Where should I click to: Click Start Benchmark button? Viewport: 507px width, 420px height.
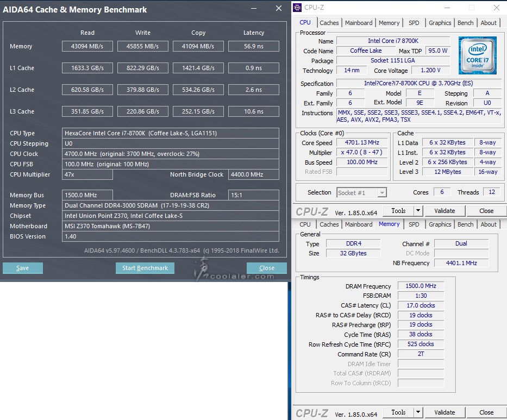click(x=145, y=268)
